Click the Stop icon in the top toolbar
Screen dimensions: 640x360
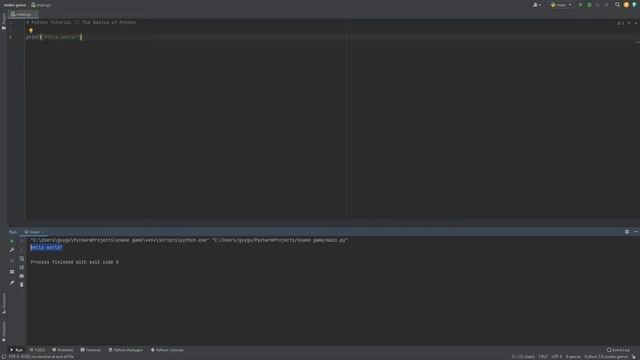(607, 5)
